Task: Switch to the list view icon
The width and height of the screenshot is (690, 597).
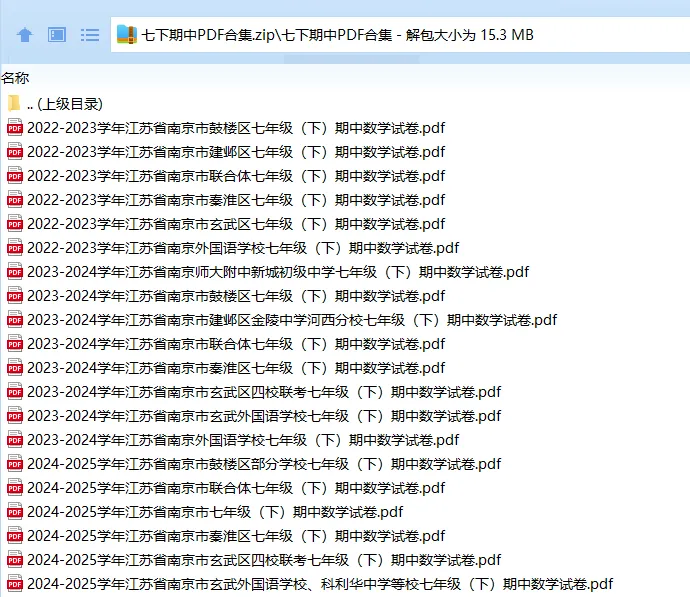Action: [90, 35]
